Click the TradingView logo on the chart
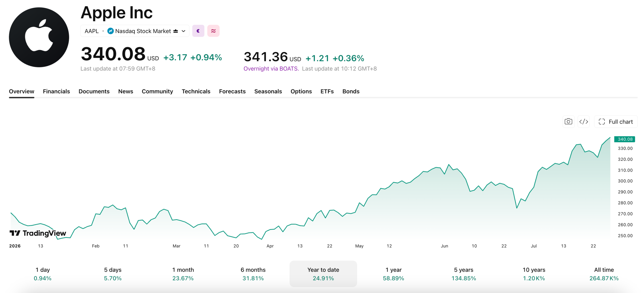 pos(38,233)
